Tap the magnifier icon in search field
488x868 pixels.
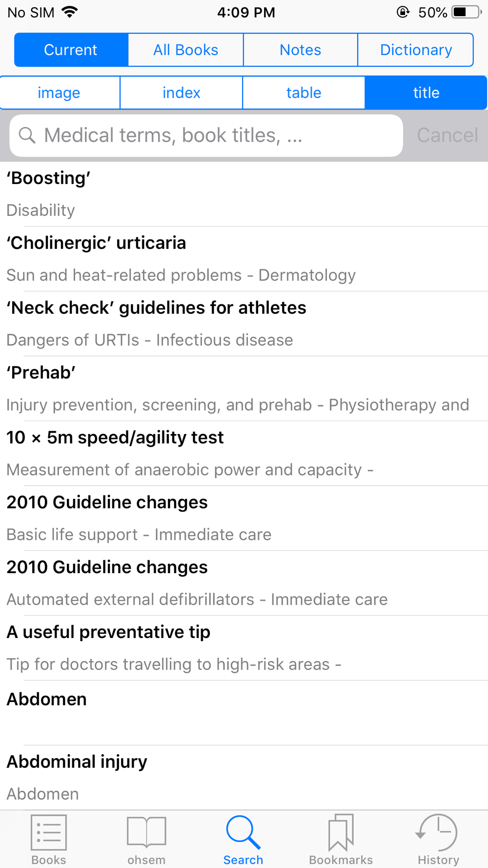pos(27,135)
